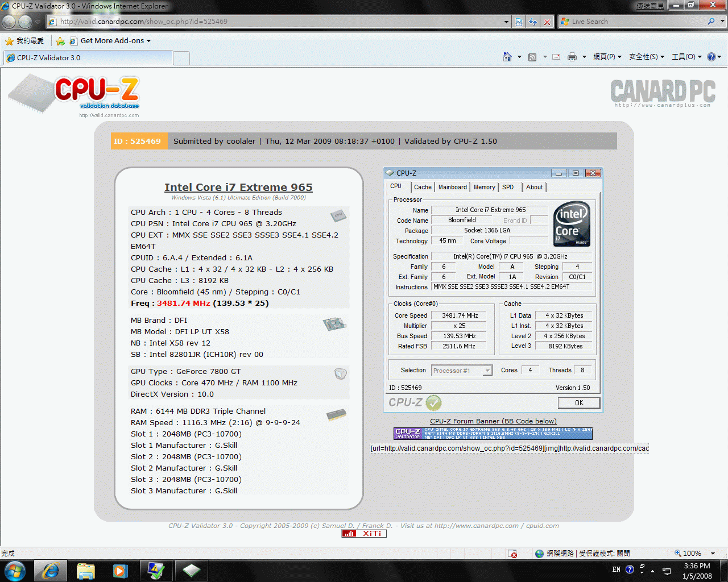Switch to the SPD tab in CPU-Z
The height and width of the screenshot is (582, 728).
508,187
